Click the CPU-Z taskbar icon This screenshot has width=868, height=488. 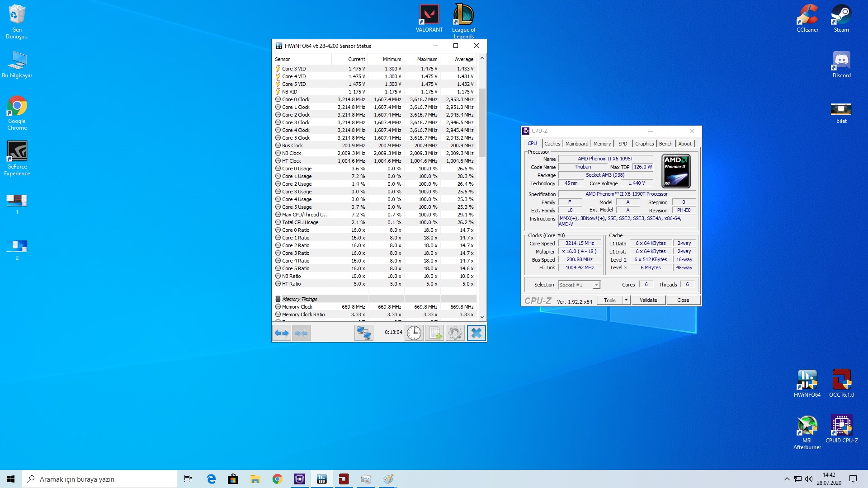299,479
